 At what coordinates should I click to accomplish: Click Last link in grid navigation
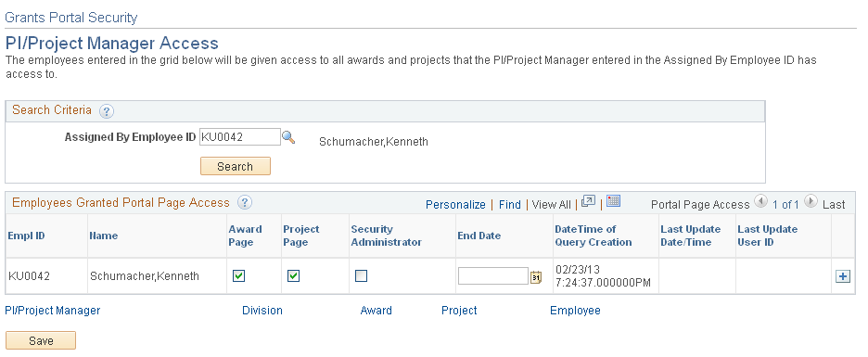[834, 205]
